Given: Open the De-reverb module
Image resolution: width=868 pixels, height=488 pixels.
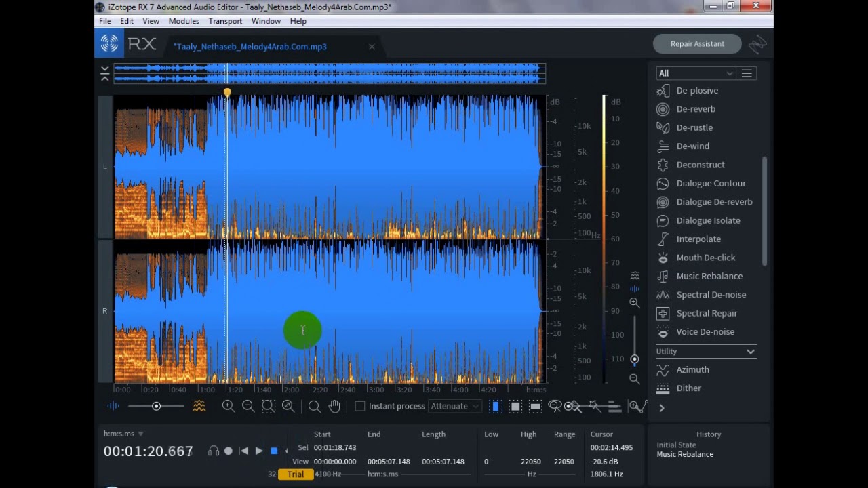Looking at the screenshot, I should (x=686, y=109).
